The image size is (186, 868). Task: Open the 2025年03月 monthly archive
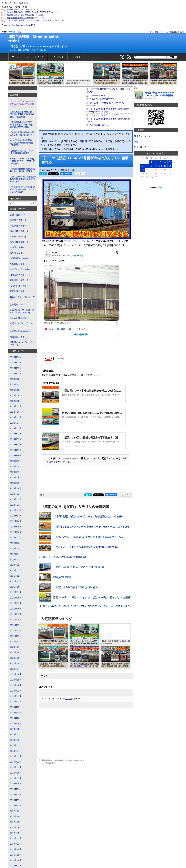click(x=15, y=363)
